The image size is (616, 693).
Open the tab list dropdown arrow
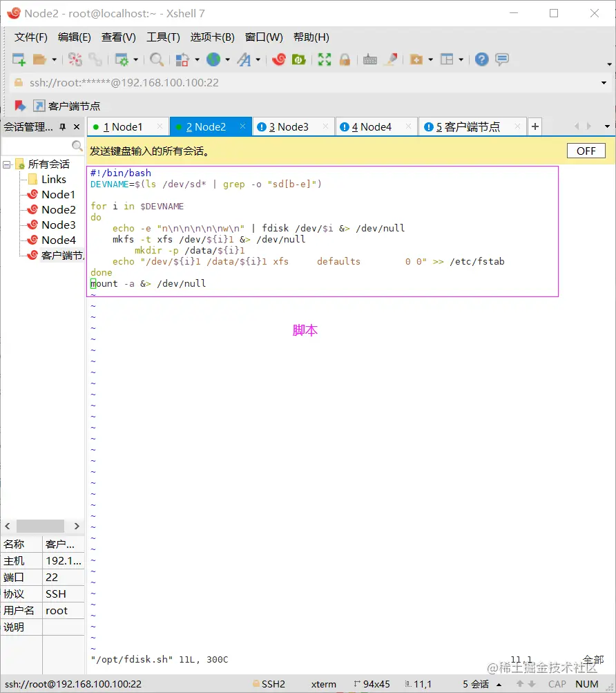tap(607, 127)
